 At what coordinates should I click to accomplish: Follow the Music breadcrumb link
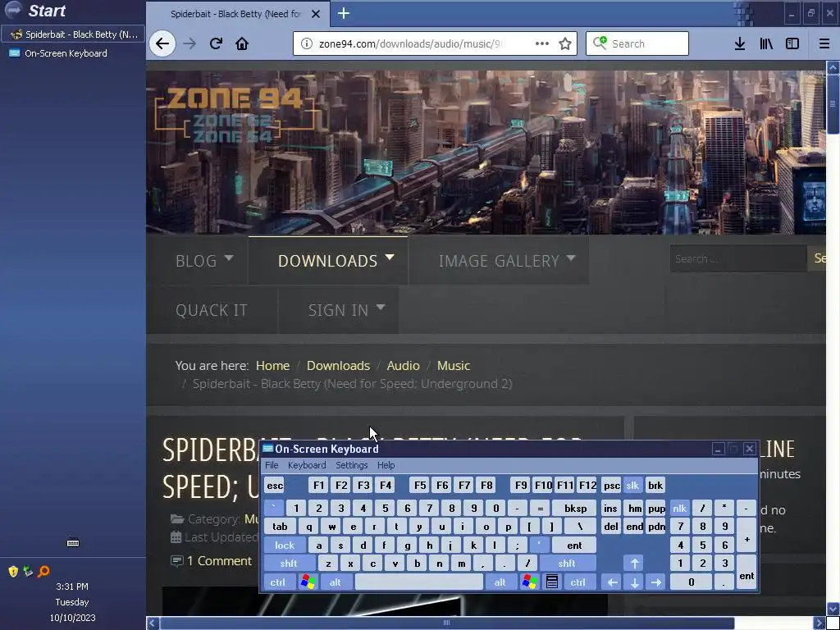(x=453, y=366)
